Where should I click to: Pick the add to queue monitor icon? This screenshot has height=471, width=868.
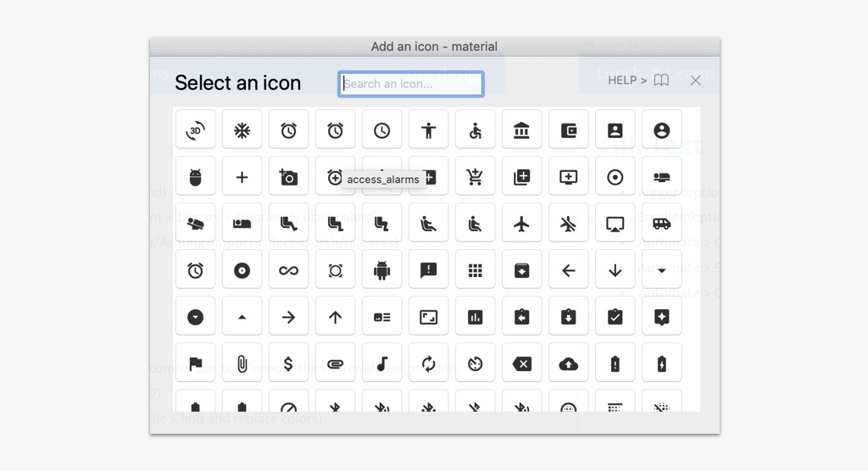click(x=569, y=177)
